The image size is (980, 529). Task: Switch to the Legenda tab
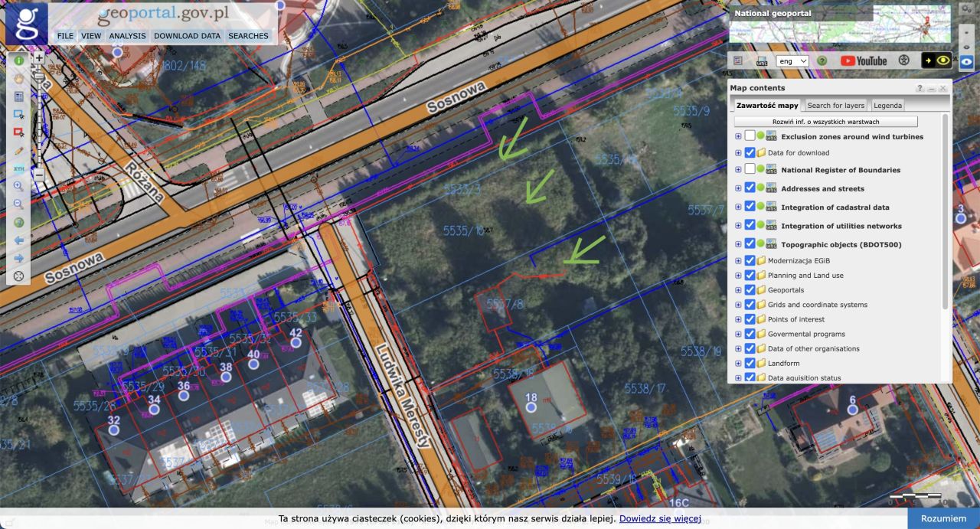point(887,106)
